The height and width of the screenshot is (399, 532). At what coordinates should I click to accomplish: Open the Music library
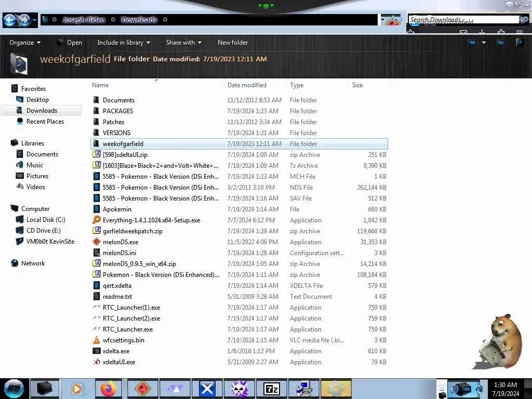pyautogui.click(x=35, y=165)
